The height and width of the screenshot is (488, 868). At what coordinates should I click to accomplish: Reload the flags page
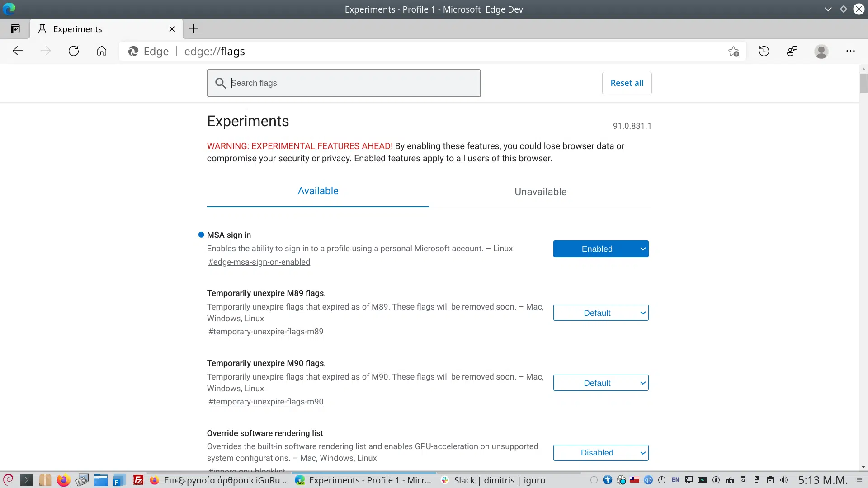(x=74, y=51)
